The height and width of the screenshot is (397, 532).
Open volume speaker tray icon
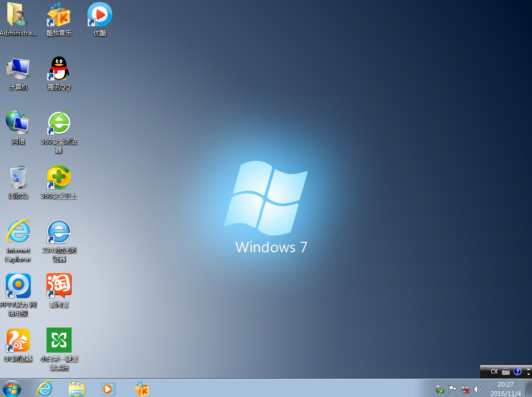(477, 389)
